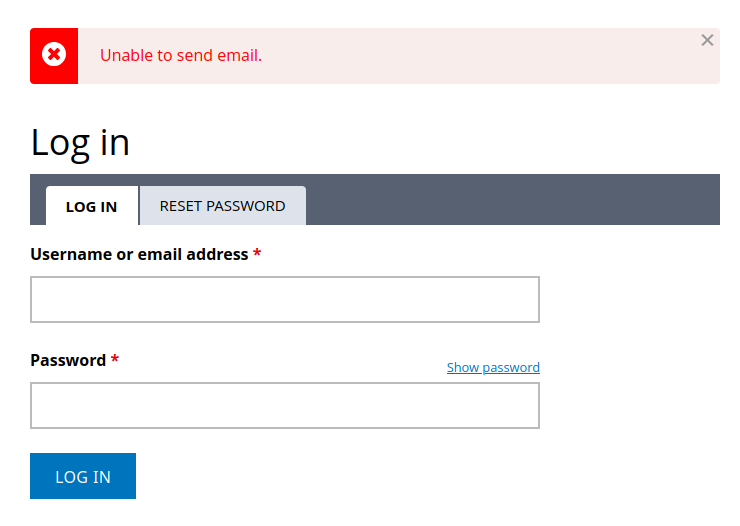This screenshot has height=526, width=740.
Task: Toggle the Show password link
Action: pyautogui.click(x=493, y=367)
